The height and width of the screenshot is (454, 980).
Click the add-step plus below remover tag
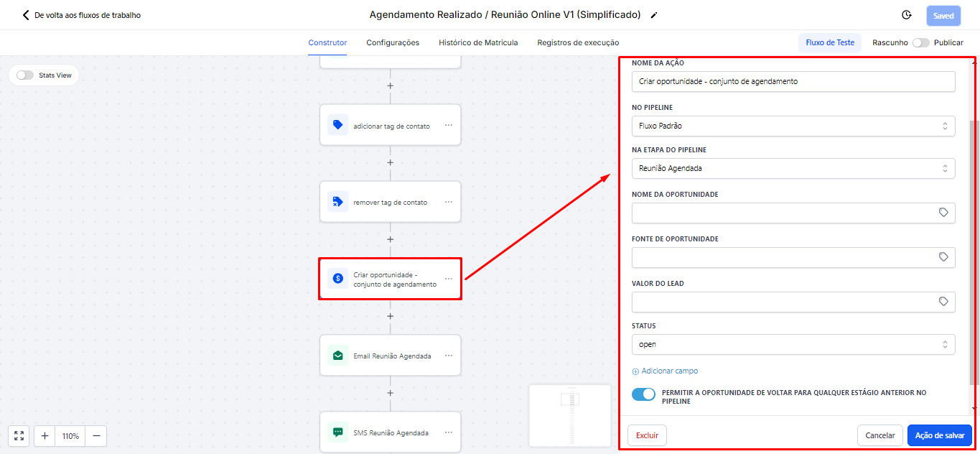click(391, 239)
